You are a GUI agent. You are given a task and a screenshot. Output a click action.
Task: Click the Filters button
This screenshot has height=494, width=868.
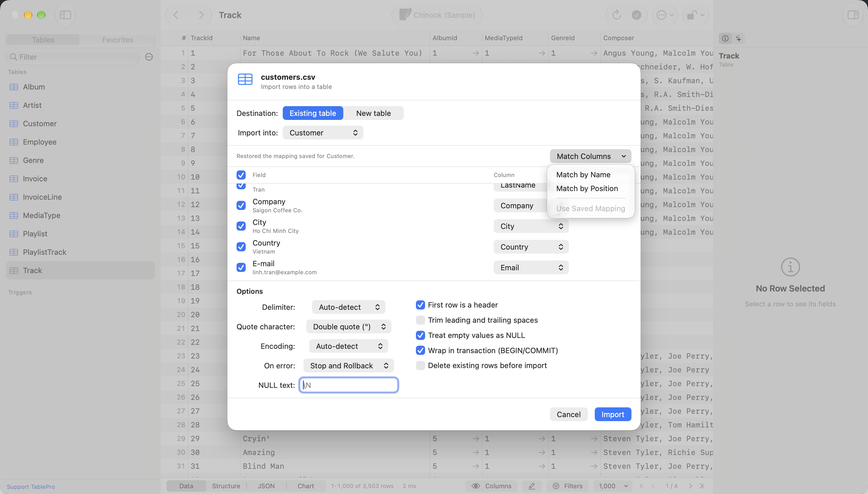[x=567, y=486]
